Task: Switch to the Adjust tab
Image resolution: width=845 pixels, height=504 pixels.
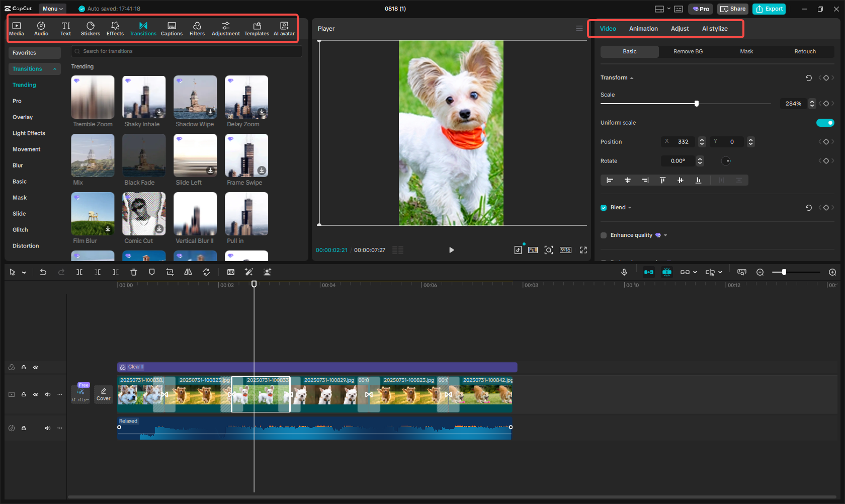Action: click(x=680, y=29)
